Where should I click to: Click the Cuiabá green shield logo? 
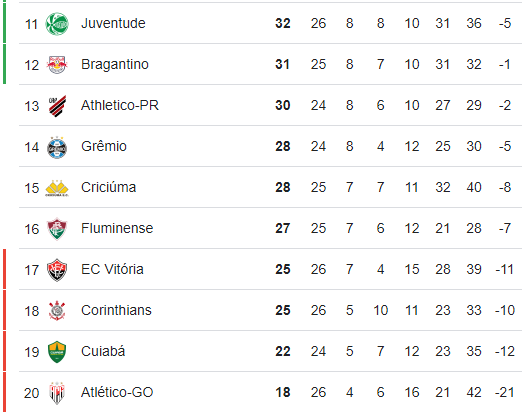(57, 352)
